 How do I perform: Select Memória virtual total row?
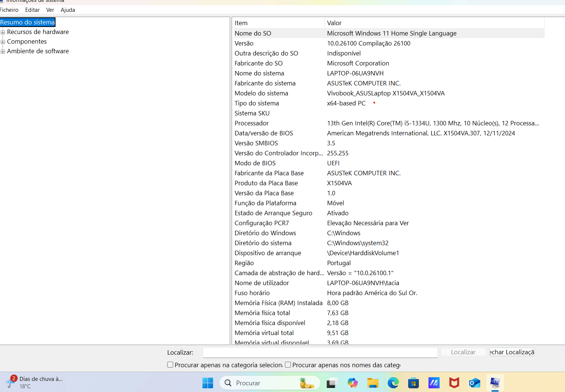point(389,333)
